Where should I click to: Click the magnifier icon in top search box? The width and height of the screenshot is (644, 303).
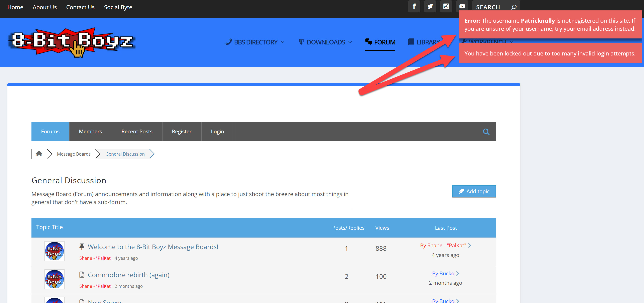click(514, 7)
